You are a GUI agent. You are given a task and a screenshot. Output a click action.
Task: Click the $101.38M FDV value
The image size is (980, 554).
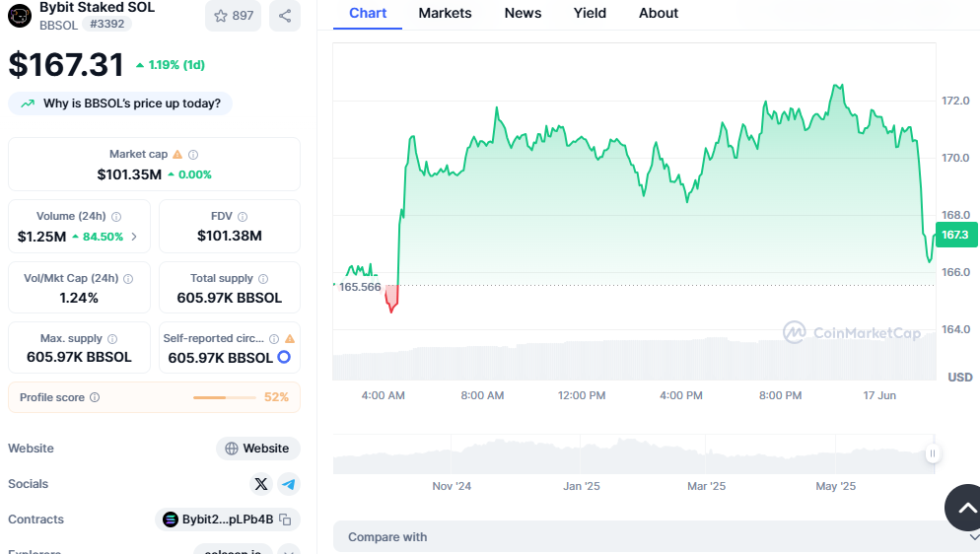(x=230, y=236)
